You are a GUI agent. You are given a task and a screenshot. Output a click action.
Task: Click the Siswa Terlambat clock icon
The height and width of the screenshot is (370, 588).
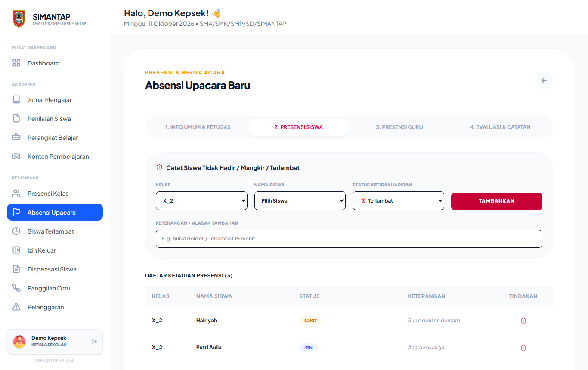click(x=16, y=231)
